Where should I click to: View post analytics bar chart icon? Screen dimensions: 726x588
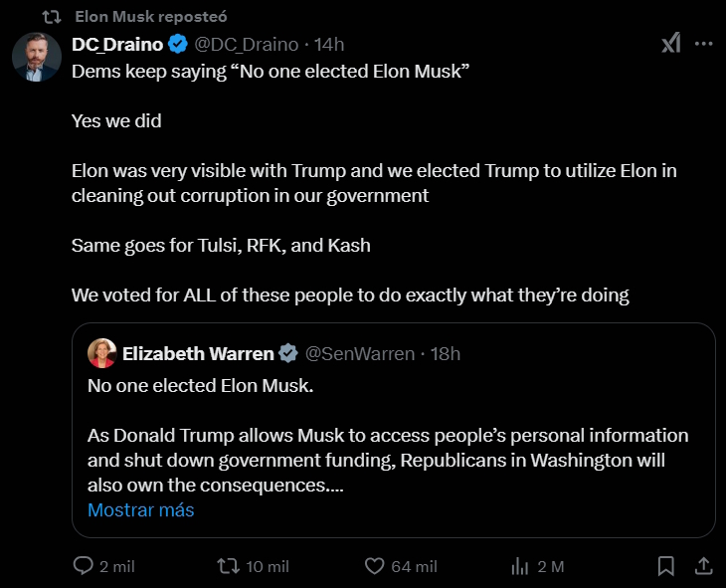(519, 565)
